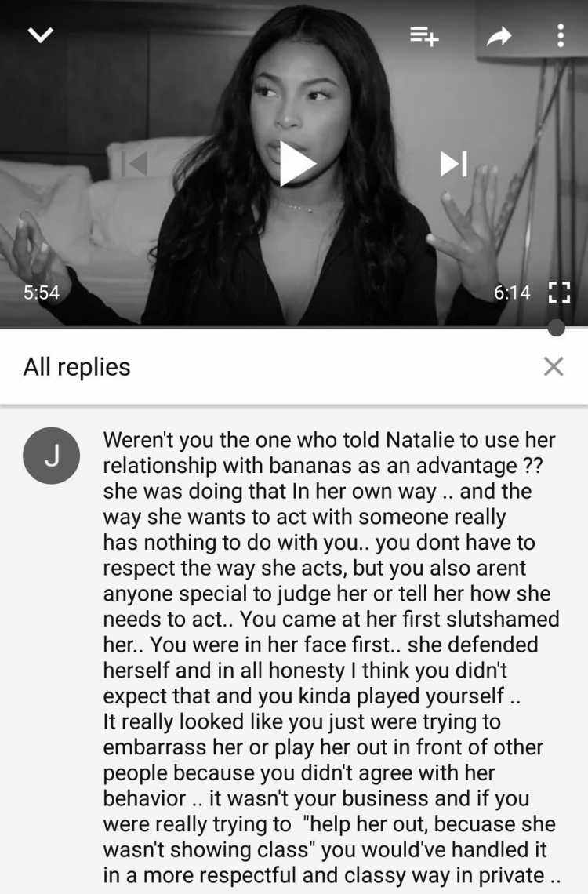Collapse the video player with the down chevron
This screenshot has width=588, height=894.
pyautogui.click(x=41, y=35)
